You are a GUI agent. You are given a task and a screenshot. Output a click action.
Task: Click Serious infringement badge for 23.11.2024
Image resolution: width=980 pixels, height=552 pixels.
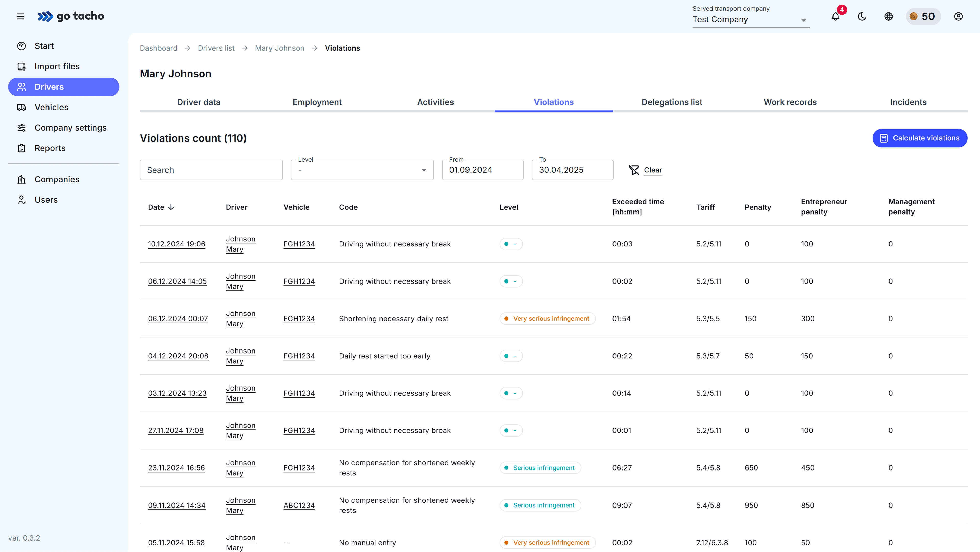point(540,468)
